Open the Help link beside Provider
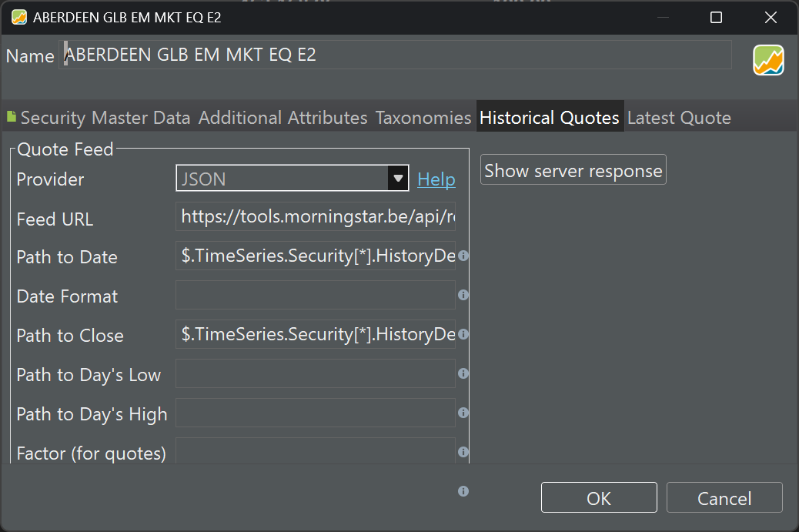 click(436, 179)
